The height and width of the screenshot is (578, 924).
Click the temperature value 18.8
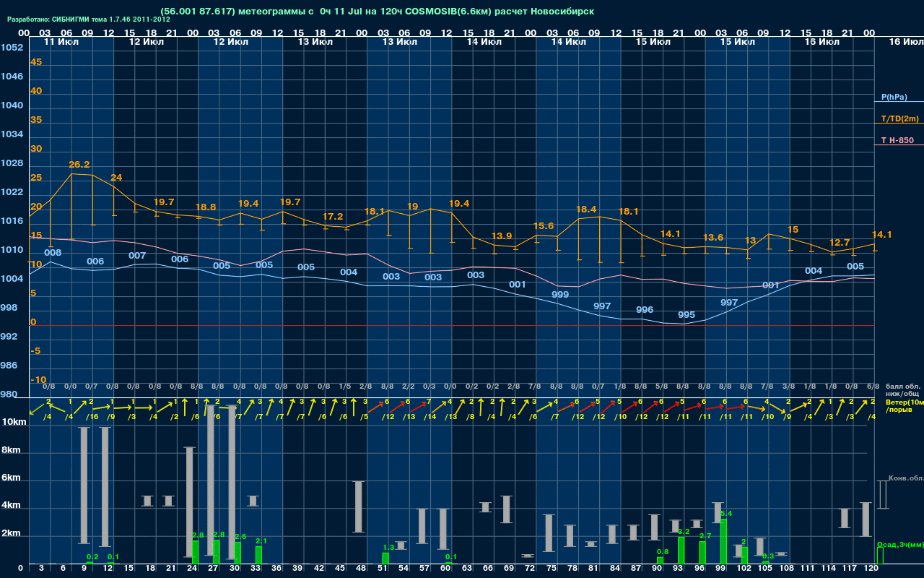click(x=206, y=207)
